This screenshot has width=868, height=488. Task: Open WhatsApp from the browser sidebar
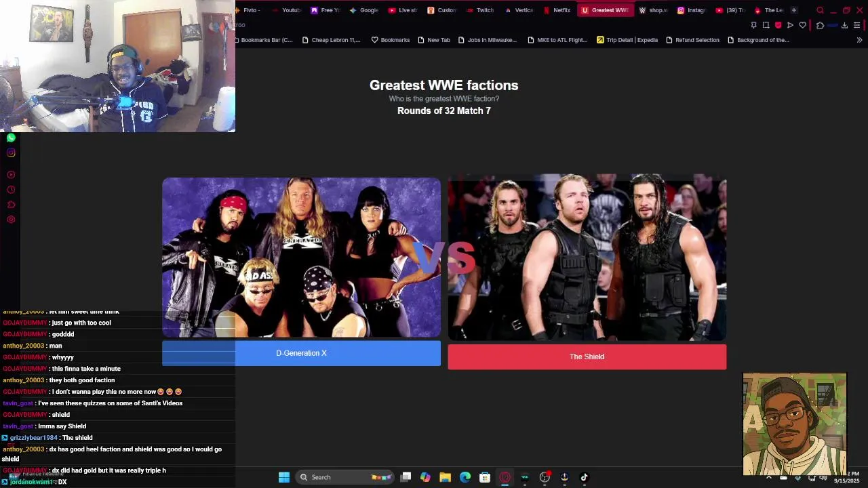click(11, 138)
